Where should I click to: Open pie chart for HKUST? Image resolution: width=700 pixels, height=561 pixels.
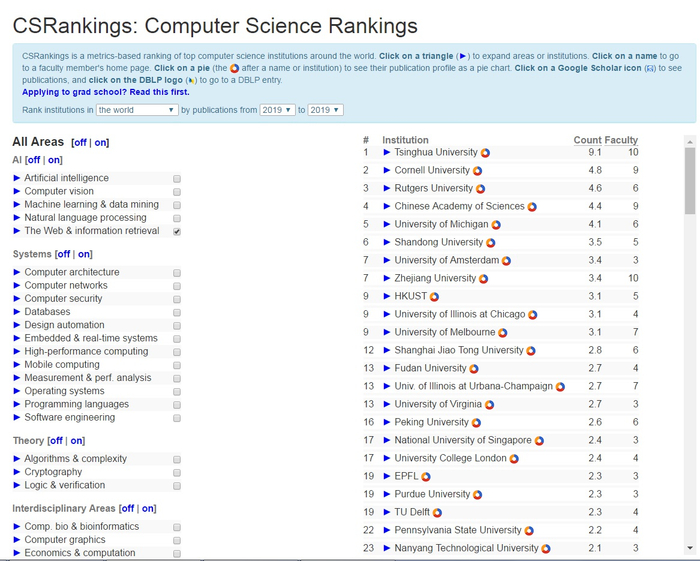coord(434,297)
